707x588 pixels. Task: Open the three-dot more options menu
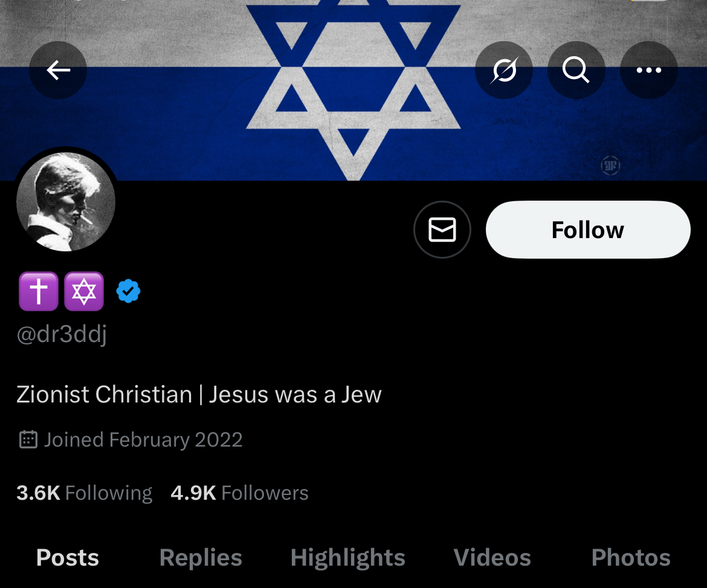pyautogui.click(x=648, y=71)
